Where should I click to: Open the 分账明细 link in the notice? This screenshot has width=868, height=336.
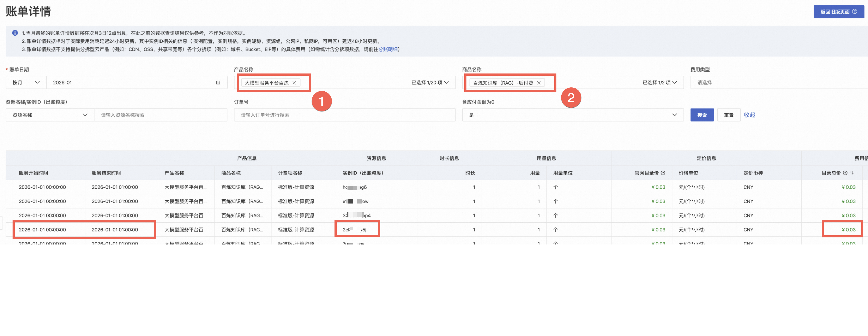pos(388,49)
